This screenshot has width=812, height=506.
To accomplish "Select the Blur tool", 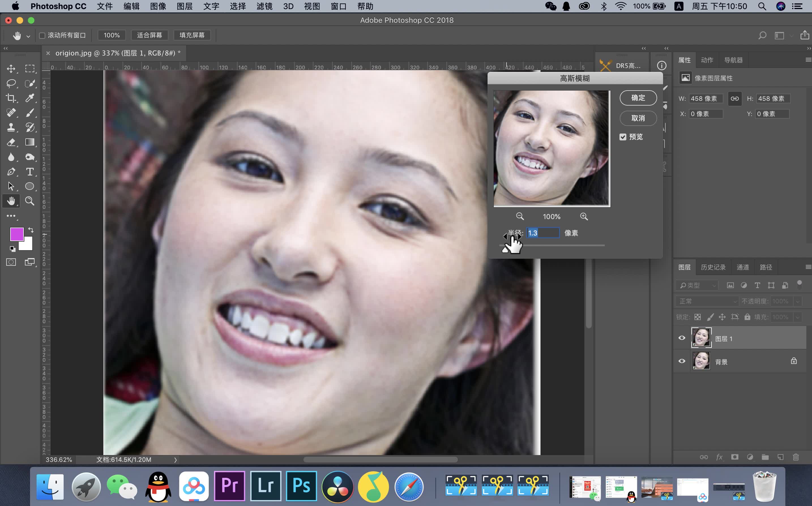I will 11,157.
